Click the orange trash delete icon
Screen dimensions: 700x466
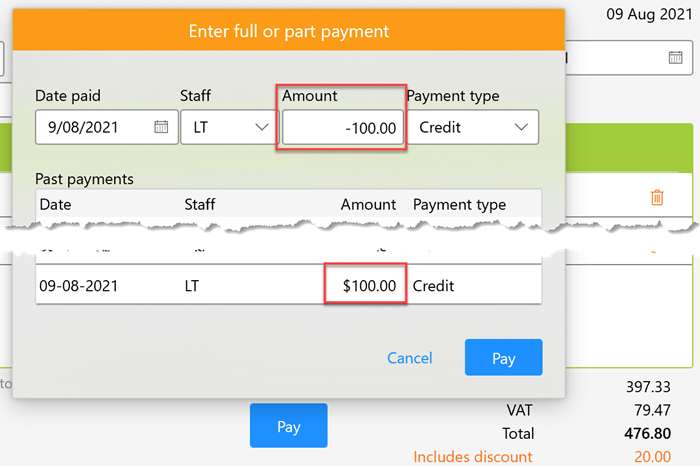657,198
